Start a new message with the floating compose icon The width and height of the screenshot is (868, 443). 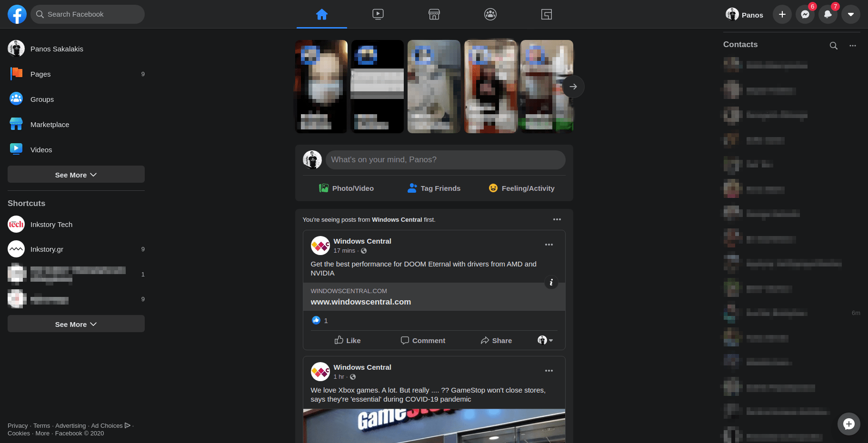click(x=848, y=424)
